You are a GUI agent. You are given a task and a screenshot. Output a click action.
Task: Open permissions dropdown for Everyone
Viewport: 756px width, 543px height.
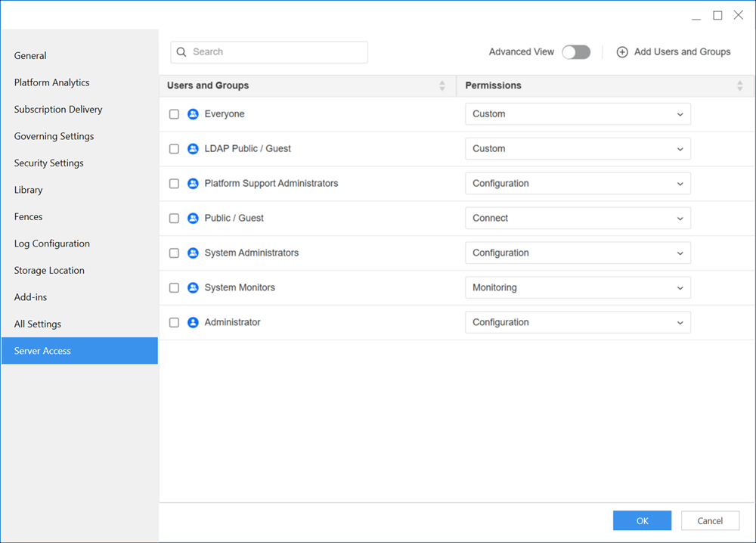[578, 114]
